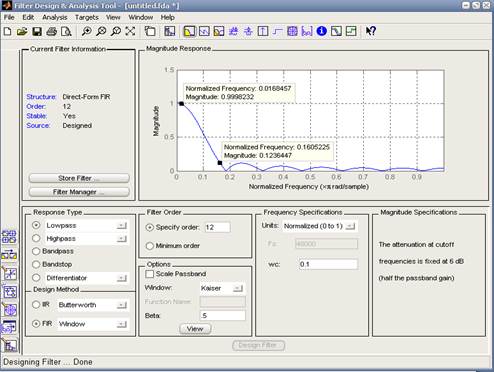494x372 pixels.
Task: Open the Butterworth IIR method dropdown
Action: click(x=122, y=305)
